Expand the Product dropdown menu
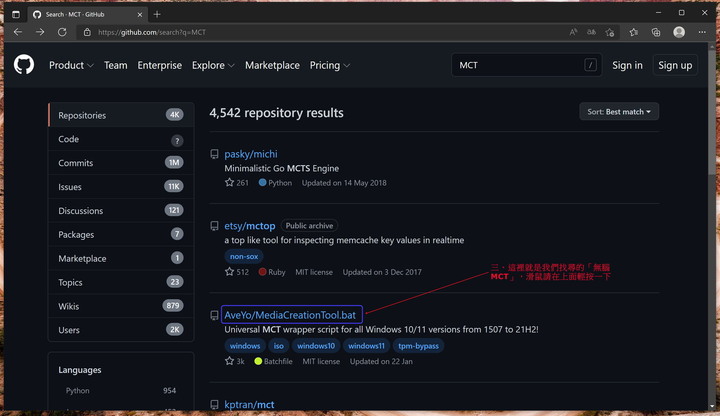720x416 pixels. [x=71, y=65]
